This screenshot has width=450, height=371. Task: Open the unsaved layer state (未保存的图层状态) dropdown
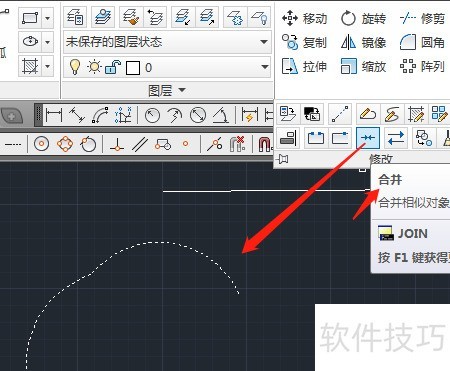click(167, 42)
